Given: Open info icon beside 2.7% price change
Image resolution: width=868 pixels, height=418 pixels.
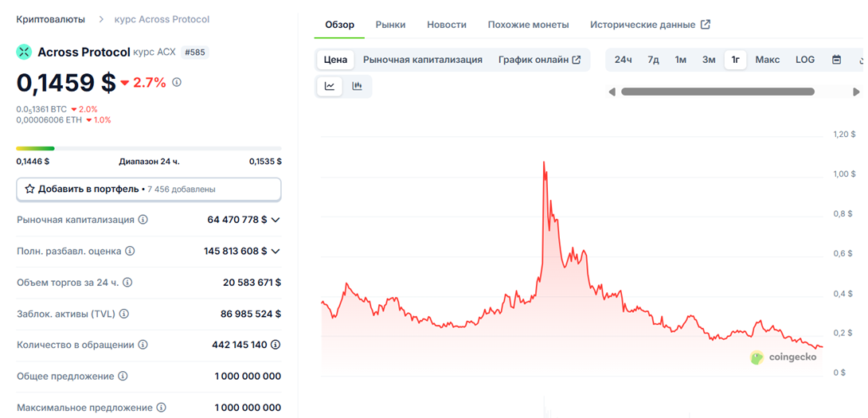Looking at the screenshot, I should [177, 83].
